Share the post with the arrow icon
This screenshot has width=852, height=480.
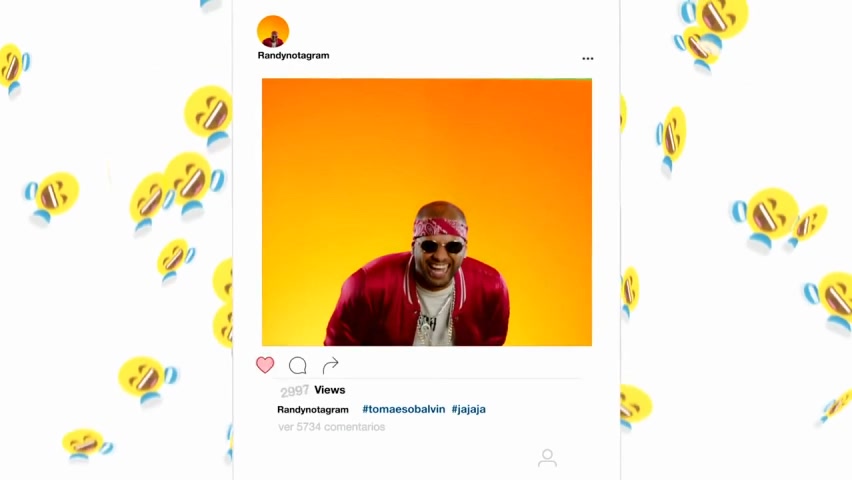pyautogui.click(x=330, y=365)
